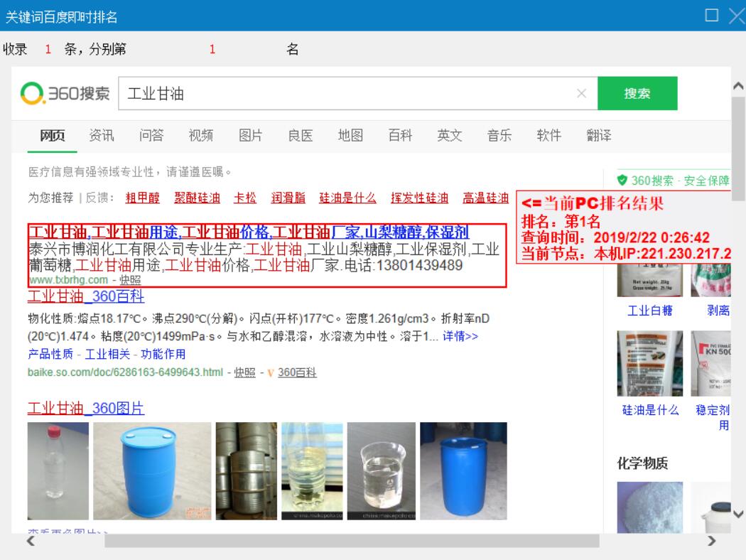This screenshot has width=746, height=560.
Task: Maximize the 关键词百度即时排名 window
Action: (711, 15)
